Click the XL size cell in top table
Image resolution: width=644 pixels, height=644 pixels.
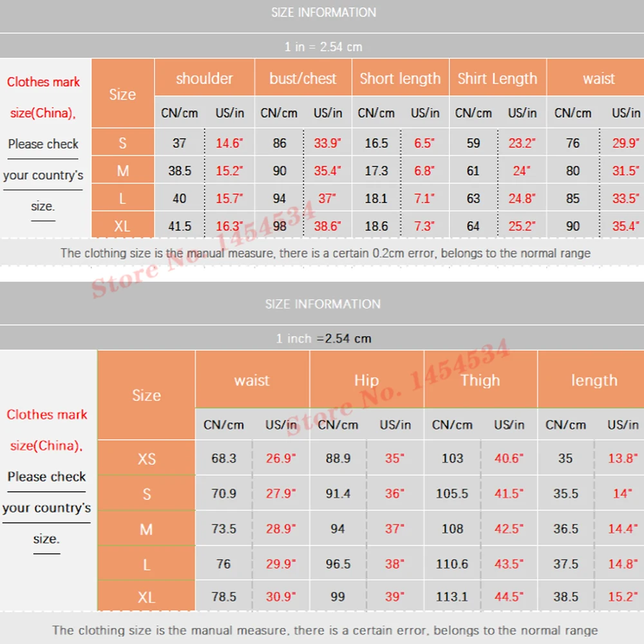tap(123, 225)
